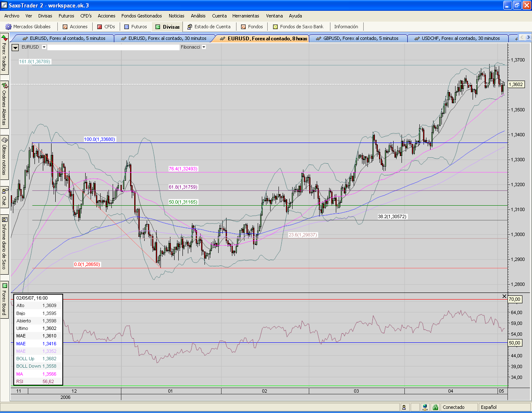Click the 1,3602 current price marker

(516, 84)
